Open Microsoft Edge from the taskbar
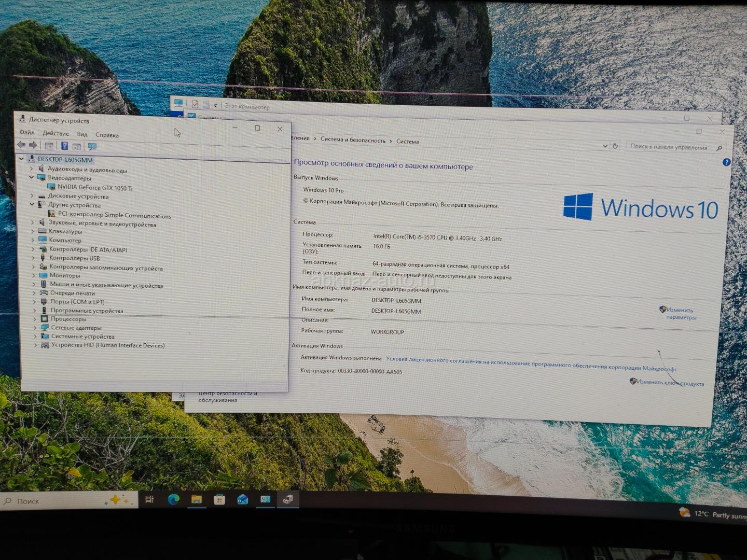 tap(173, 499)
